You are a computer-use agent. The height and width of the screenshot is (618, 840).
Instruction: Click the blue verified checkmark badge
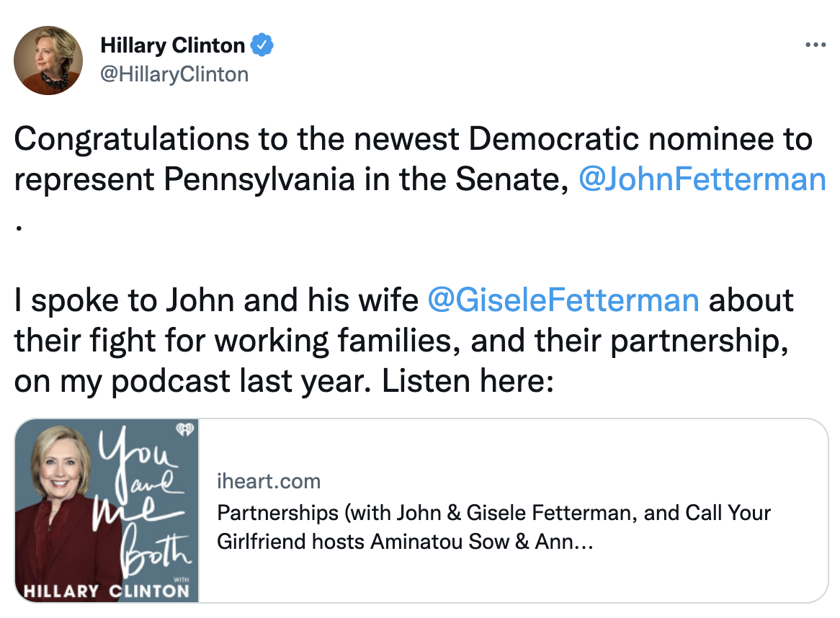[261, 46]
